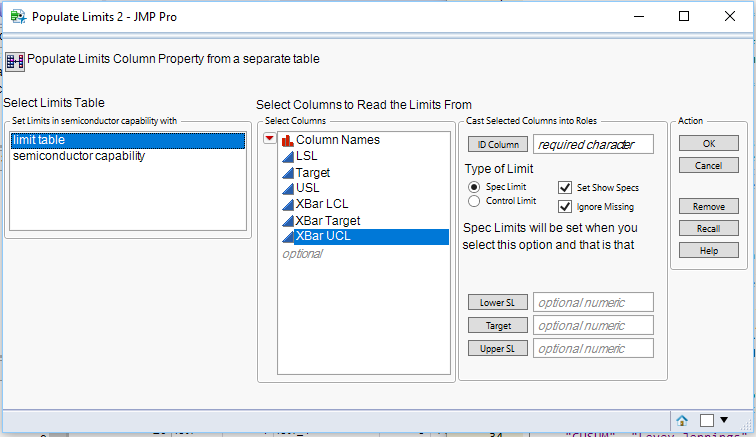Click the Cancel action button
Viewport: 756px width, 437px height.
[x=709, y=165]
